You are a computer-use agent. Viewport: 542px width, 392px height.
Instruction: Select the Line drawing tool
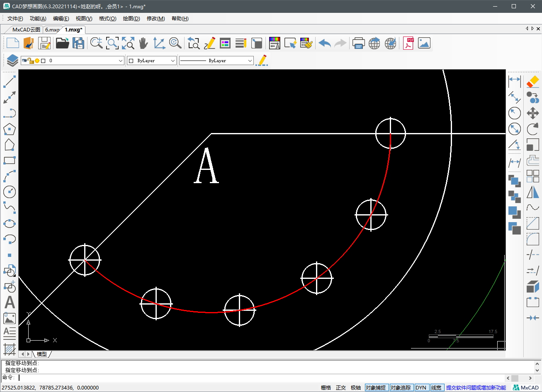coord(10,82)
